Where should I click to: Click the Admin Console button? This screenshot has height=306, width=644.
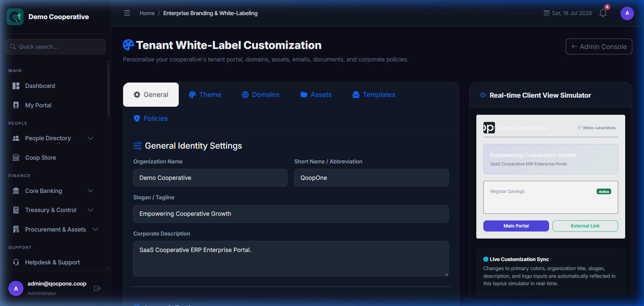pyautogui.click(x=599, y=47)
